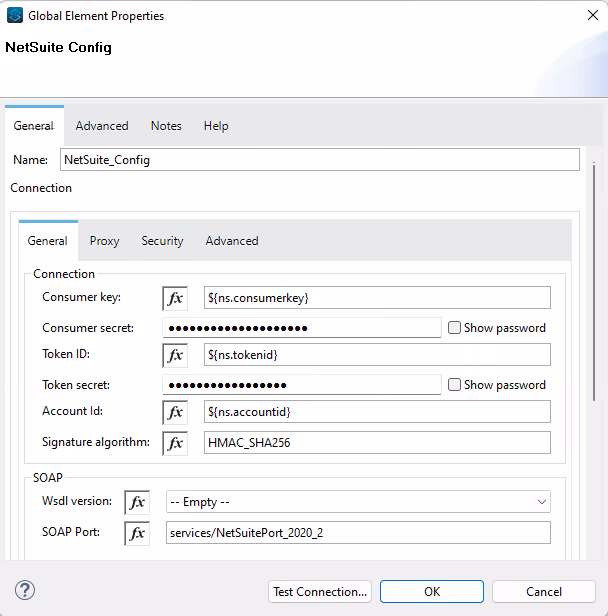Toggle expression mode for Token ID
The width and height of the screenshot is (608, 616).
point(175,355)
